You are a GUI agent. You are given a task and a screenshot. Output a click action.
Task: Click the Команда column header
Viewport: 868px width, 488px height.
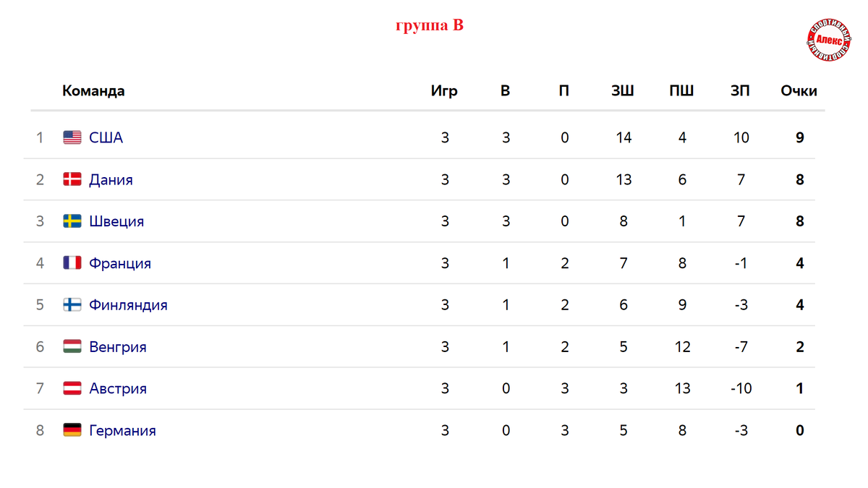[93, 91]
